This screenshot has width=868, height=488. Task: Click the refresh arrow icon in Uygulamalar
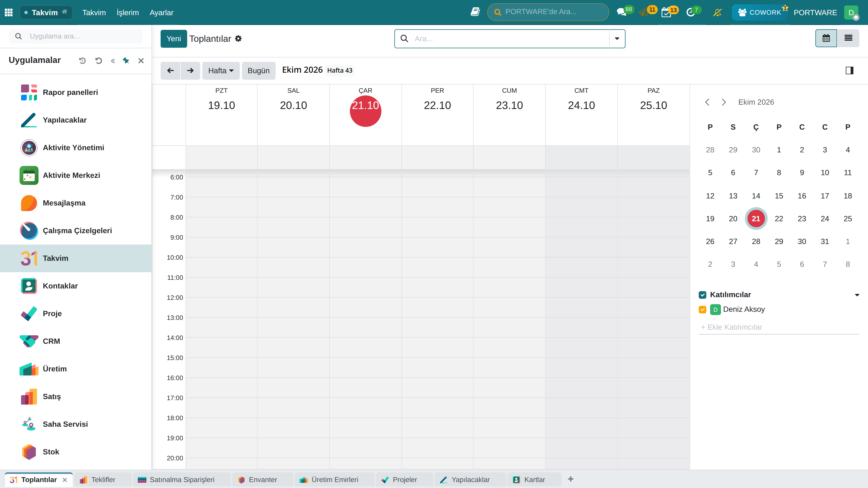click(98, 61)
